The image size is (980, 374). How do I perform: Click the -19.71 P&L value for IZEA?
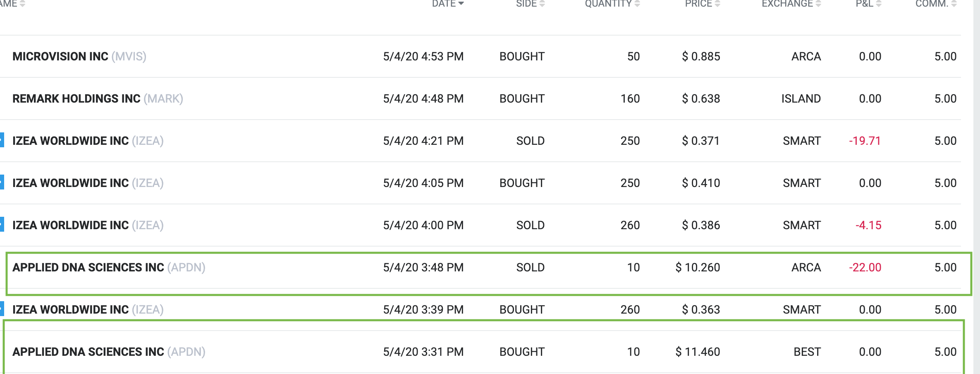865,141
